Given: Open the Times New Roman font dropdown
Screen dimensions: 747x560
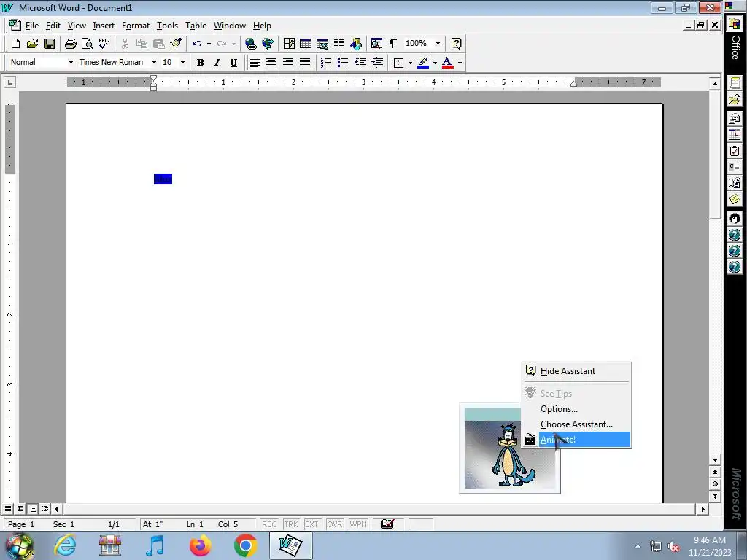Looking at the screenshot, I should pyautogui.click(x=154, y=63).
